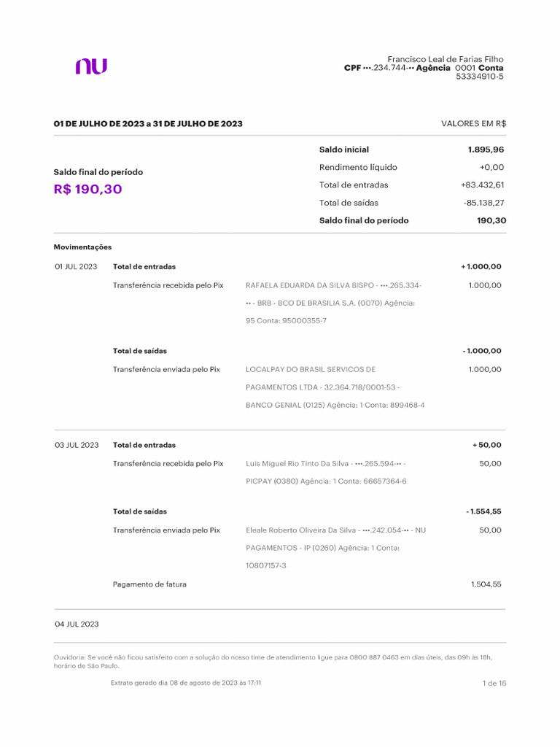Select account holder name Francisco Leal de Farias Filho
This screenshot has height=747, width=560.
(445, 59)
